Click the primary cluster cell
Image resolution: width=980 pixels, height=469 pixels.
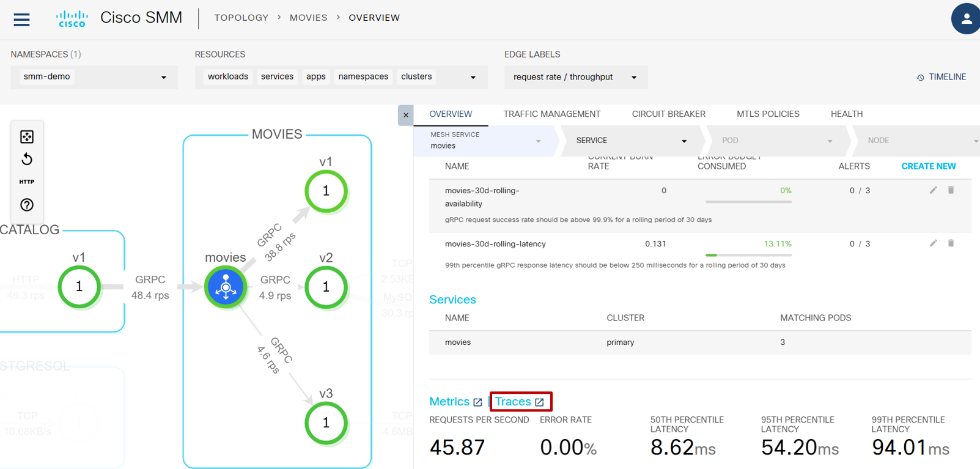620,342
